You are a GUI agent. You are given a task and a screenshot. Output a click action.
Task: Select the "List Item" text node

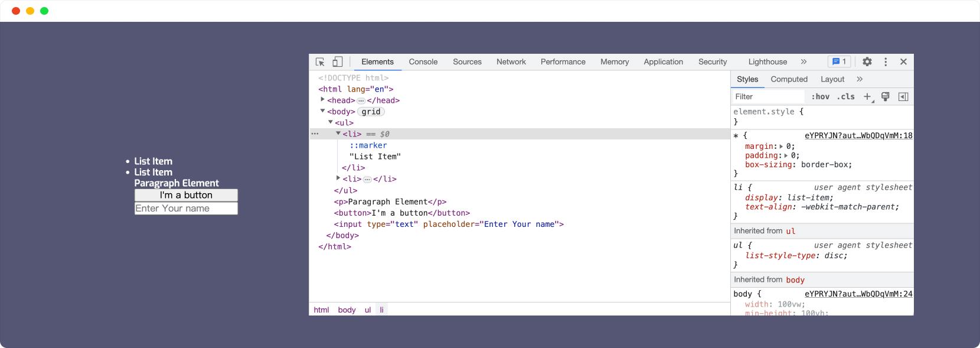pos(375,157)
